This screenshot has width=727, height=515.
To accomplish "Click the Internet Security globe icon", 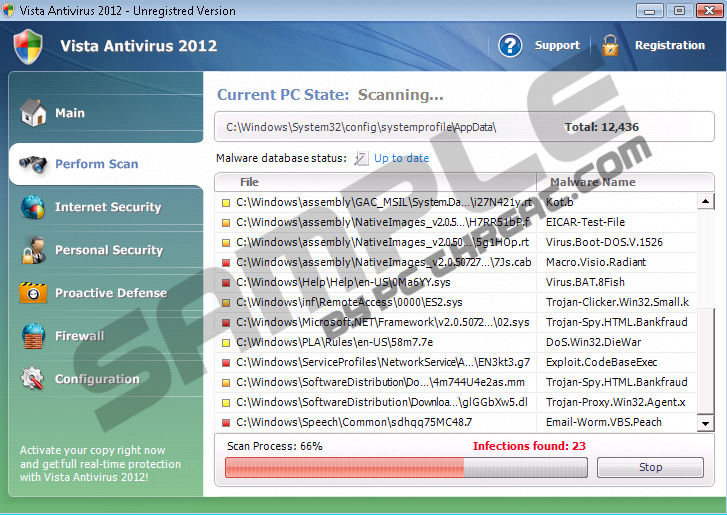I will [32, 207].
